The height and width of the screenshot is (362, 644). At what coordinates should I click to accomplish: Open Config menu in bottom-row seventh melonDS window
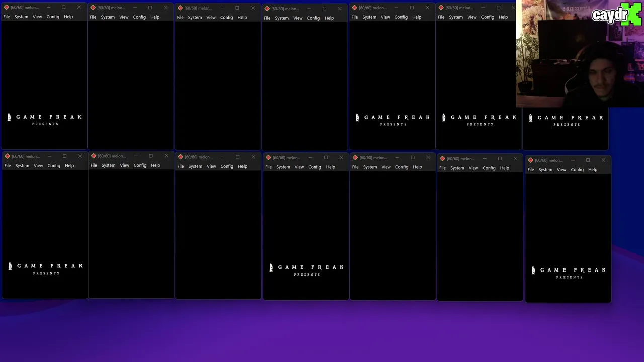[577, 170]
